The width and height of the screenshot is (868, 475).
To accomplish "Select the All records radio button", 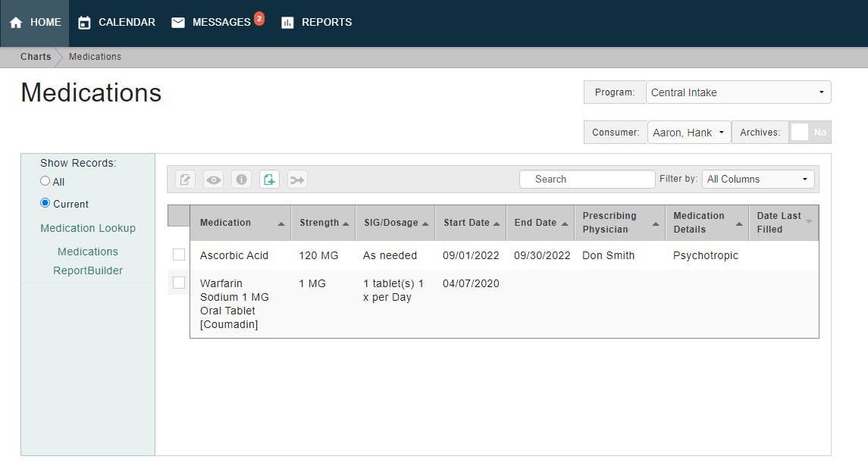I will click(x=45, y=181).
